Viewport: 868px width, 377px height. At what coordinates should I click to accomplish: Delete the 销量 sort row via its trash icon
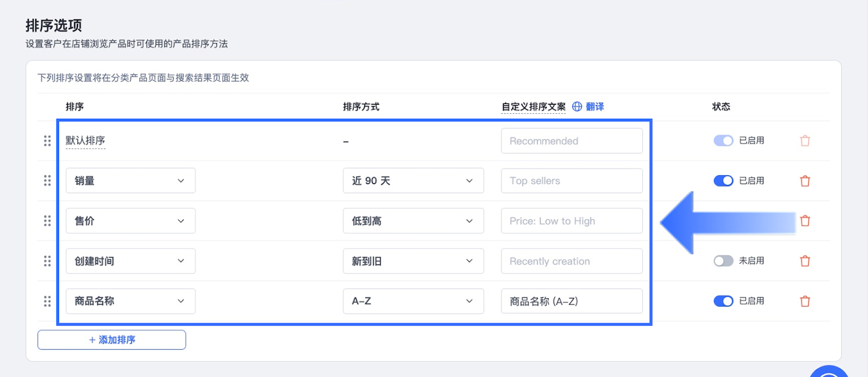coord(805,181)
